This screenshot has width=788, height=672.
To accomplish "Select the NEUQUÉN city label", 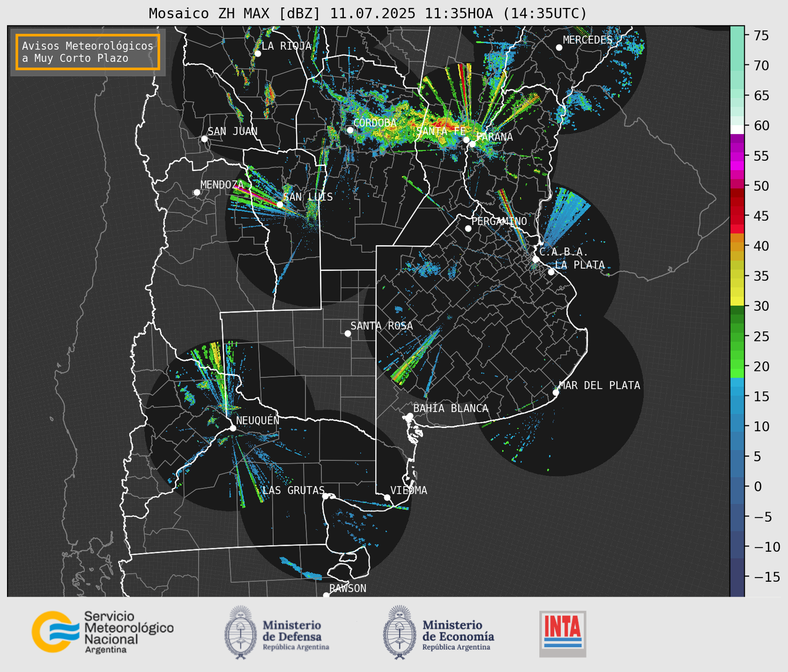I will pos(258,420).
